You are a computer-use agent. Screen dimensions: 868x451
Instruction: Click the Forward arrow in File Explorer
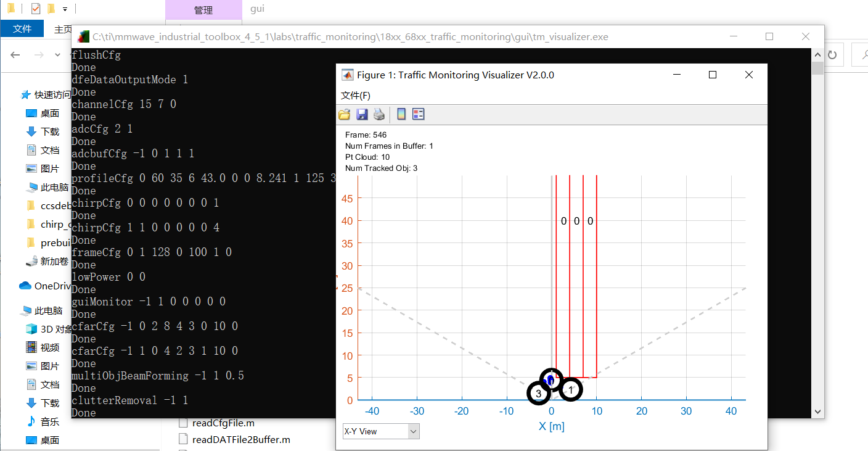38,55
